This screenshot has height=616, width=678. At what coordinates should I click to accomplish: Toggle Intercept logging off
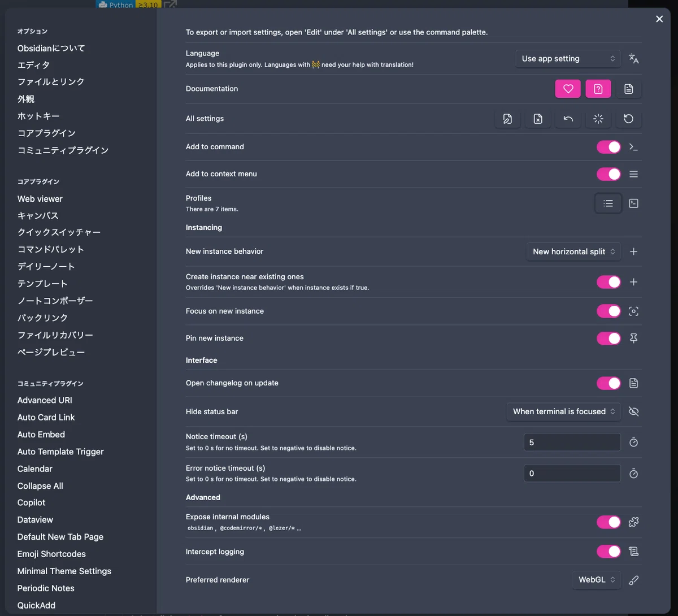coord(609,552)
